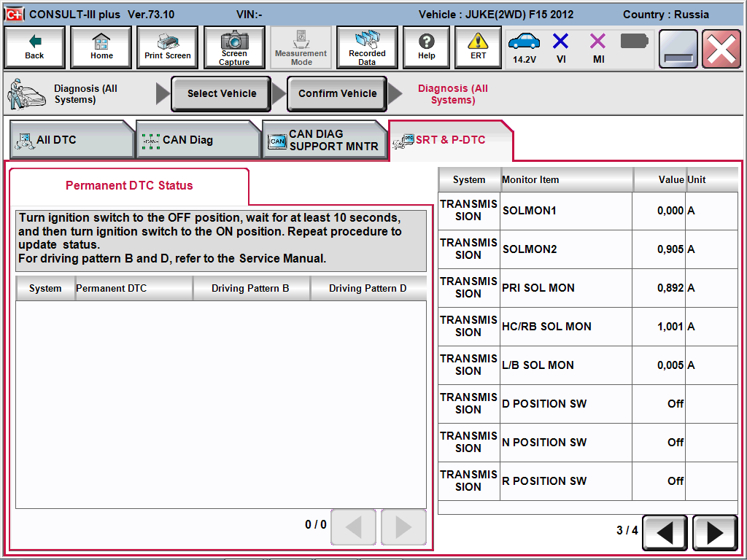Click the ERT warning triangle icon
The width and height of the screenshot is (747, 560).
tap(478, 48)
